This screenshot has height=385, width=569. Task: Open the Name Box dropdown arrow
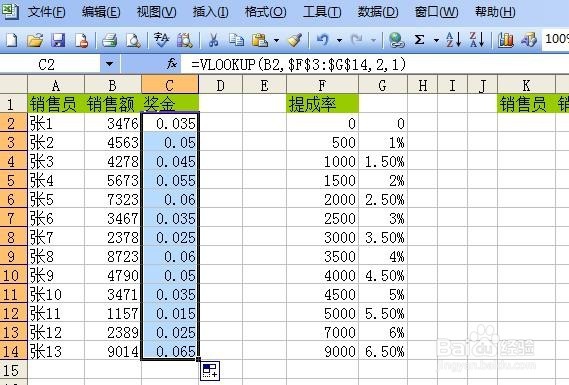[109, 64]
